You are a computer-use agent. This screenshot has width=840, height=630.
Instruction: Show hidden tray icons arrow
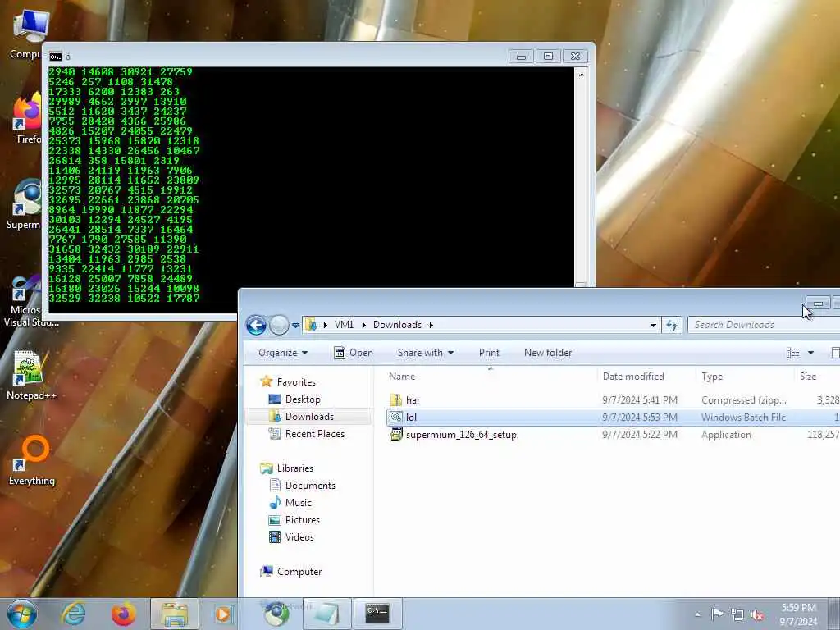697,614
